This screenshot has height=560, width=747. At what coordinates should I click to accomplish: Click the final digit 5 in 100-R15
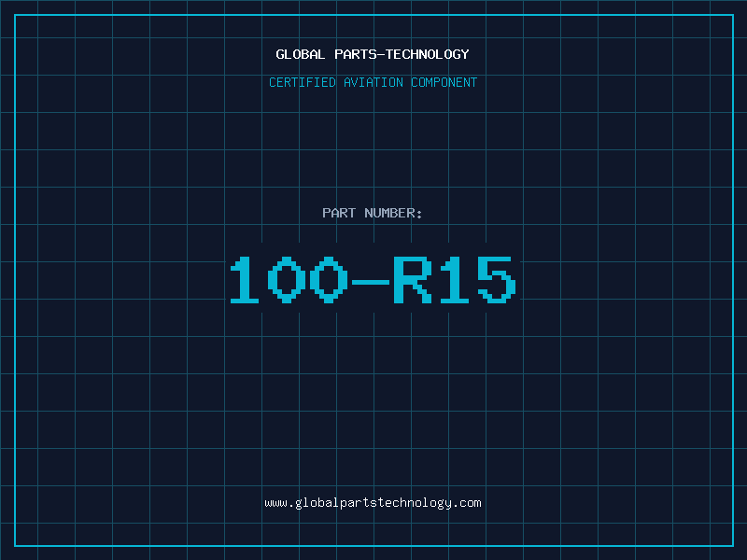coord(495,280)
